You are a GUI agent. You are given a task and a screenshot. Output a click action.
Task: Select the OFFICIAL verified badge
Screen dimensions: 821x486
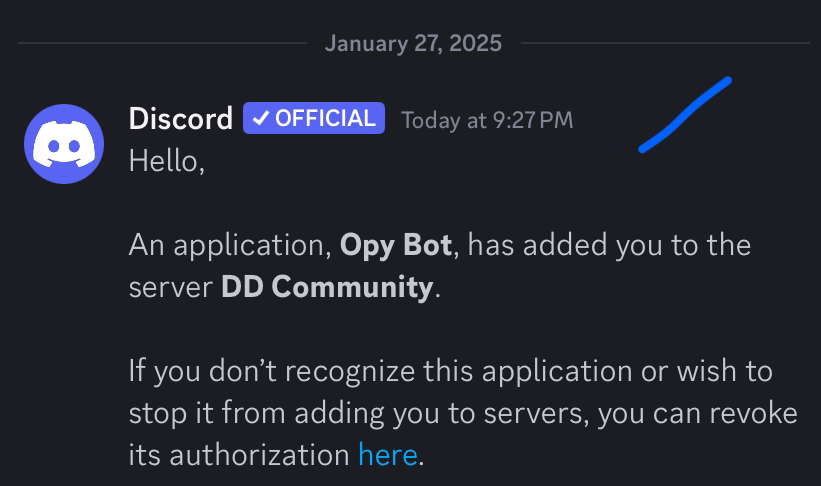click(314, 118)
